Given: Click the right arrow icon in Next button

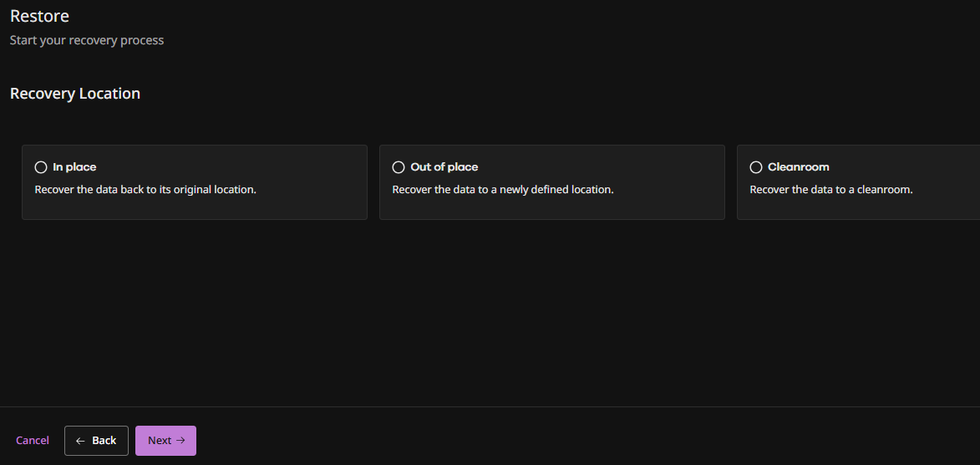Looking at the screenshot, I should [x=180, y=441].
